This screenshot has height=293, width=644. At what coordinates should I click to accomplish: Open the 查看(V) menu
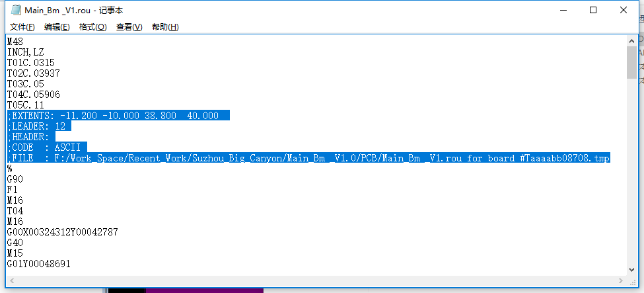(129, 27)
